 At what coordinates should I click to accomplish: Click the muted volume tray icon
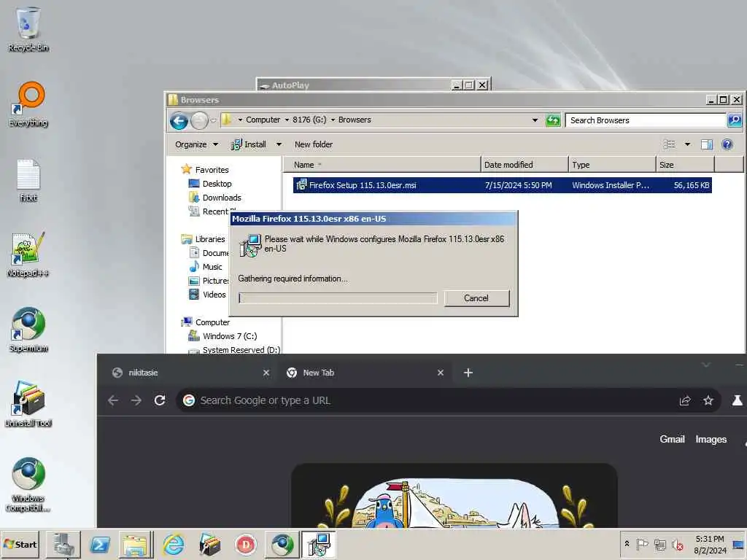tap(678, 544)
